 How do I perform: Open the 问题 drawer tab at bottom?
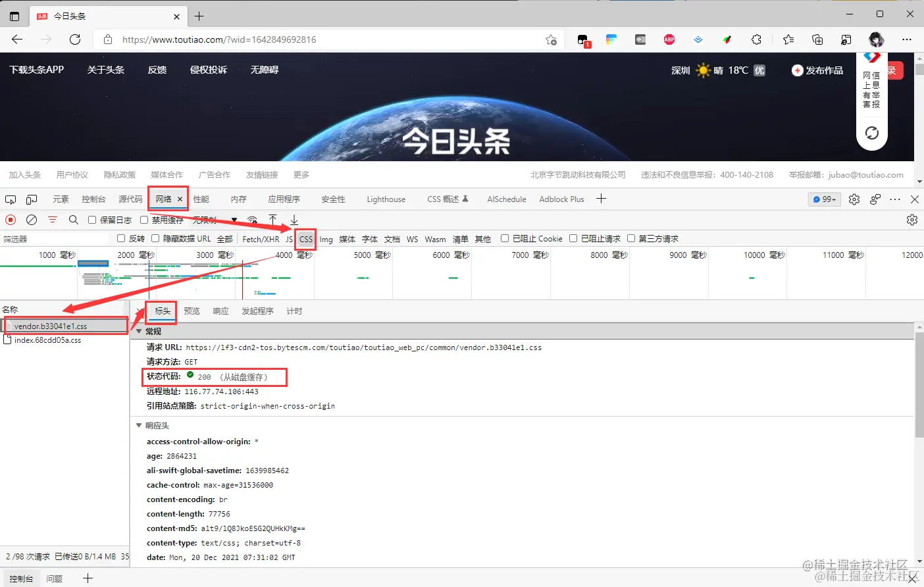(x=55, y=578)
